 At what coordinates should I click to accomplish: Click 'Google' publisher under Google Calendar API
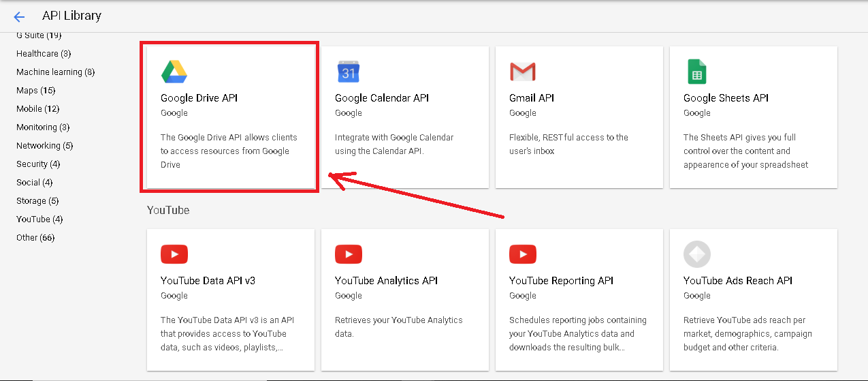coord(349,113)
